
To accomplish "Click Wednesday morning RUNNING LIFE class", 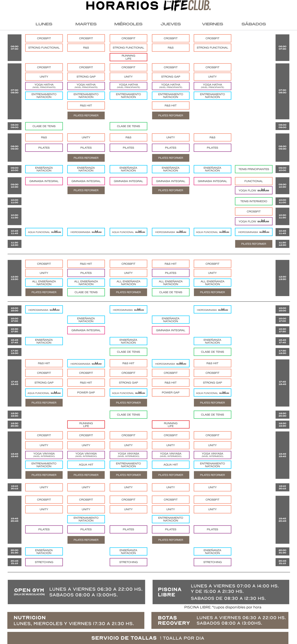I will click(x=128, y=57).
